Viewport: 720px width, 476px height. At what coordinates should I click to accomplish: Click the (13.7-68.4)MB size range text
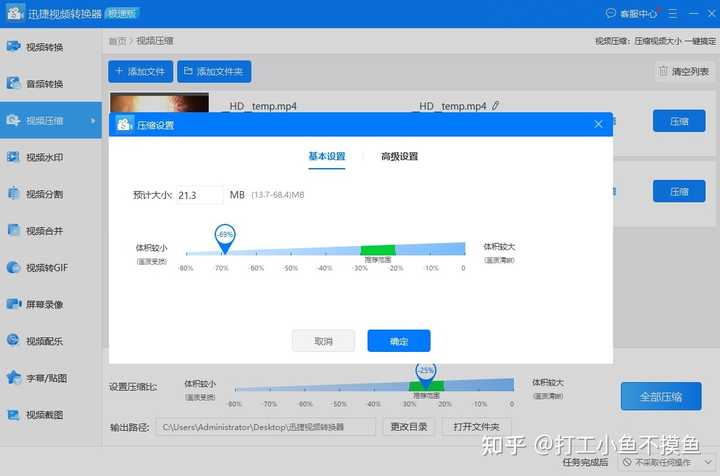click(278, 195)
